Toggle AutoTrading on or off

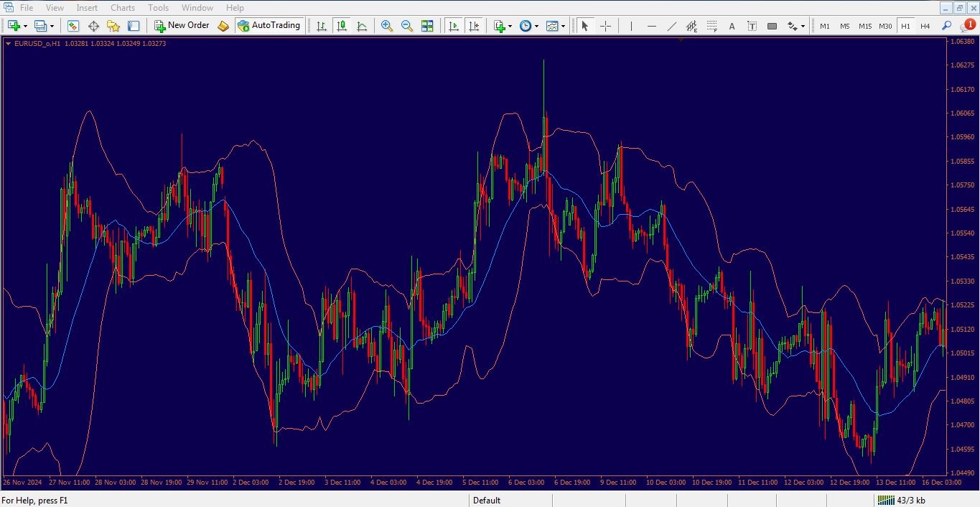click(269, 26)
